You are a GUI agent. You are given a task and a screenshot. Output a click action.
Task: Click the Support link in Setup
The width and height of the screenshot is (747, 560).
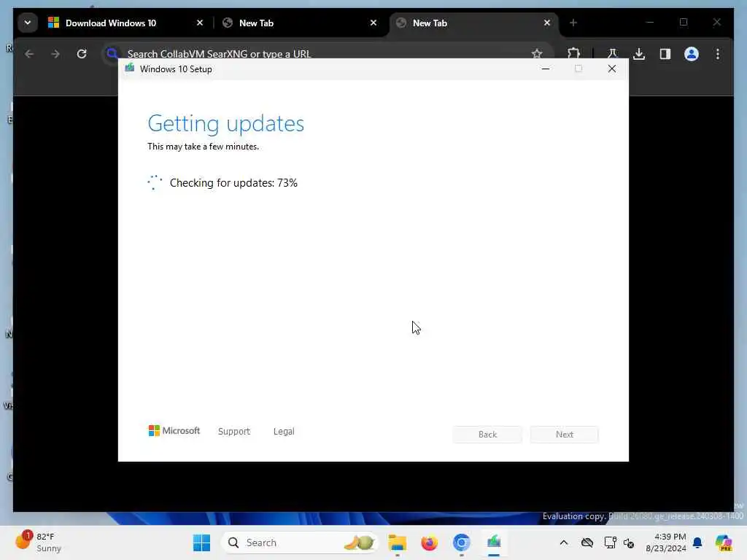pos(234,432)
